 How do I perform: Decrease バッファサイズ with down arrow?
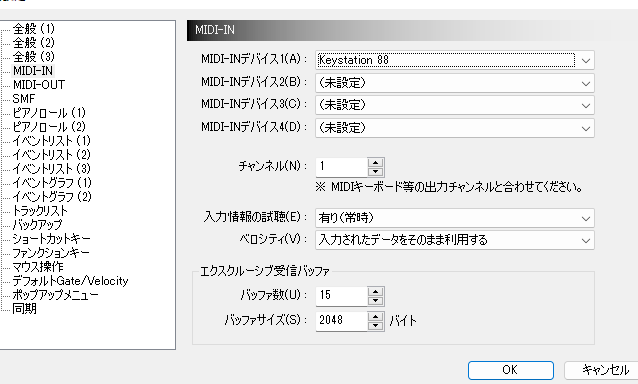[x=375, y=326]
